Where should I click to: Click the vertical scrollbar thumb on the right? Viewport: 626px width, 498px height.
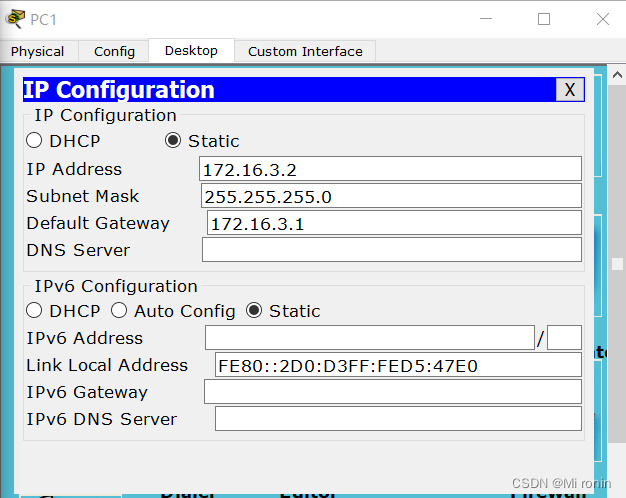(617, 264)
